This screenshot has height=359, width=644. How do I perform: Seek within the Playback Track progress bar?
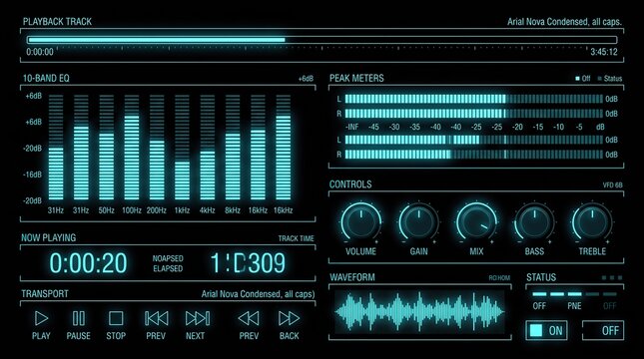pos(322,40)
